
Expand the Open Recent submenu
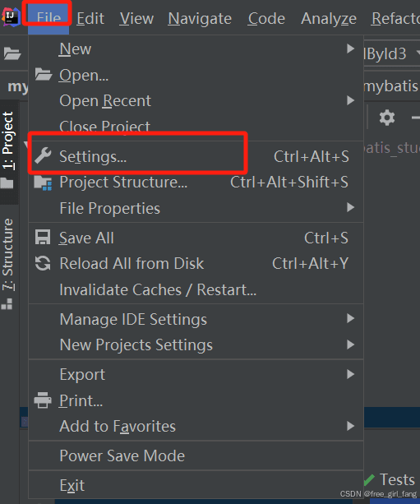tap(196, 100)
